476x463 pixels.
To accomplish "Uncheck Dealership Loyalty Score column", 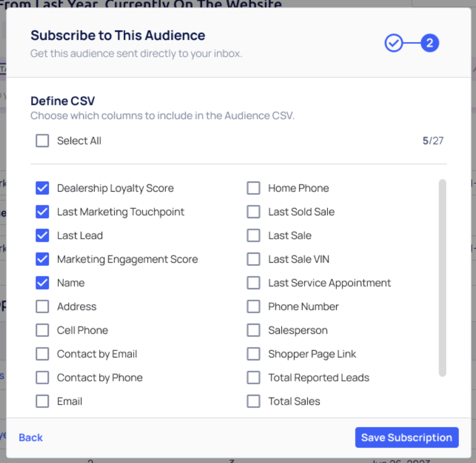I will (42, 188).
